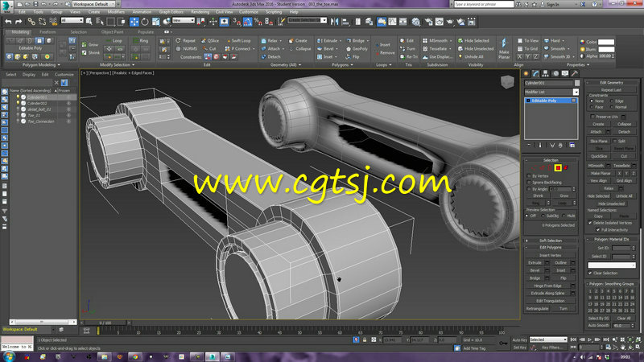Click the keyword search input field
This screenshot has height=362, width=644.
[x=484, y=4]
